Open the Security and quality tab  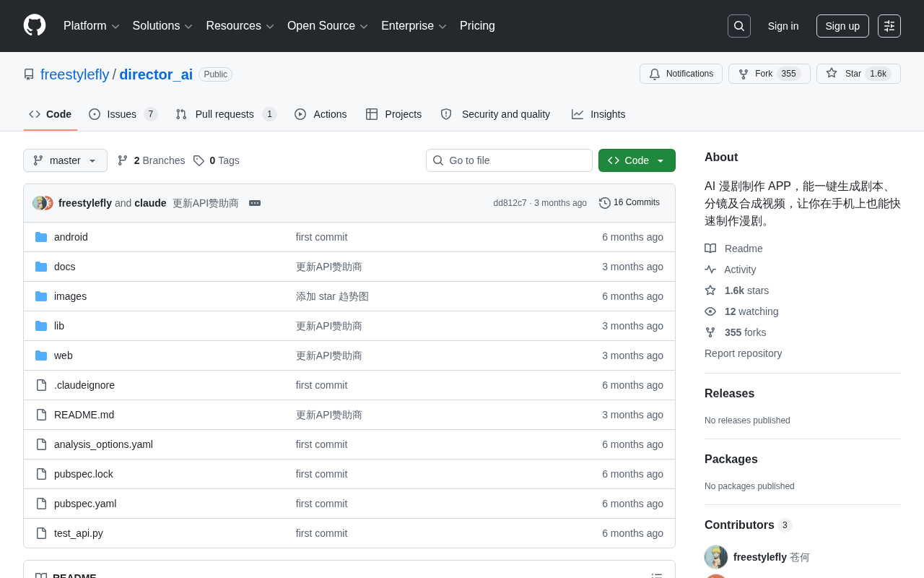click(495, 114)
